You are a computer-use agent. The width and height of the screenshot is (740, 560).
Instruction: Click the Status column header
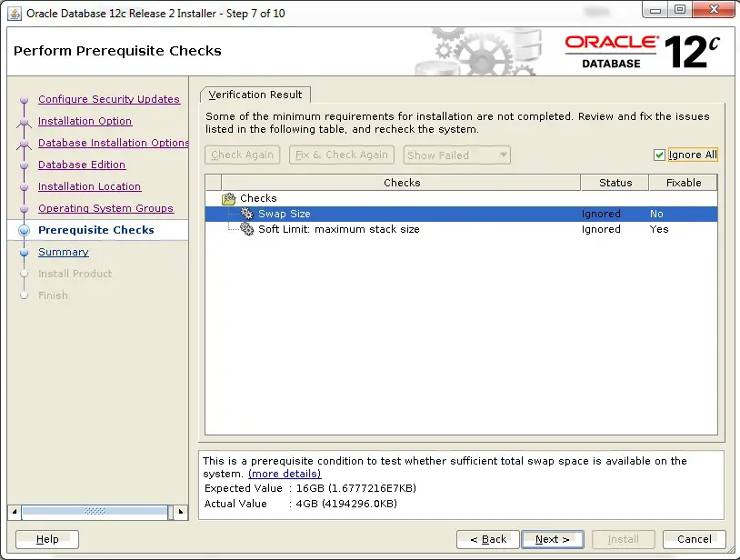point(615,183)
